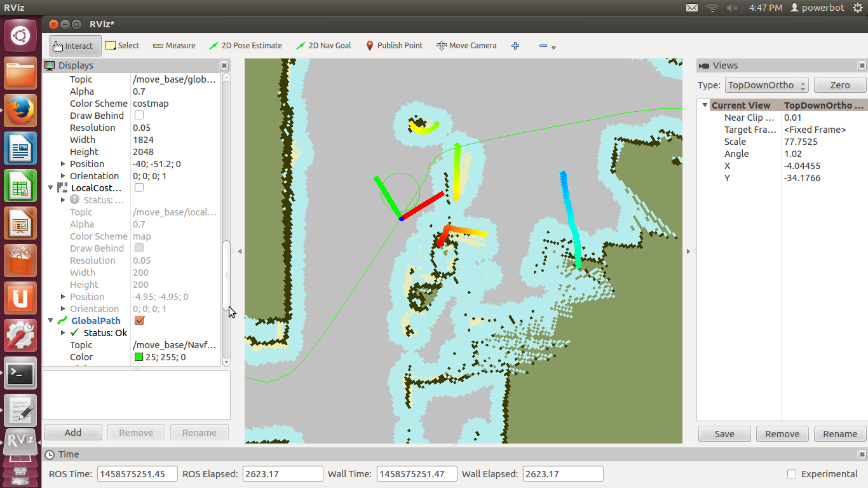Expand the LocalCostmap Status row
Viewport: 868px width, 488px height.
pos(63,200)
